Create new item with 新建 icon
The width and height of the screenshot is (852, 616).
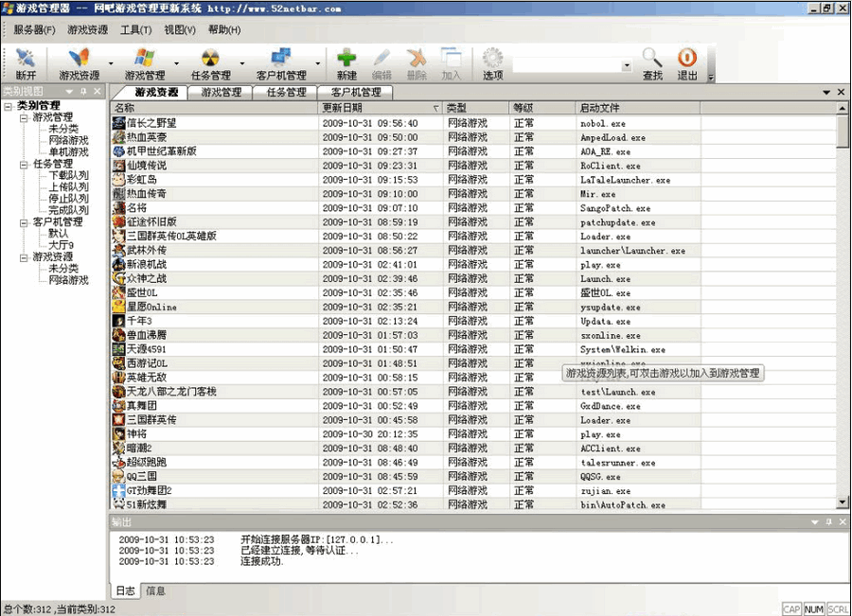click(346, 62)
